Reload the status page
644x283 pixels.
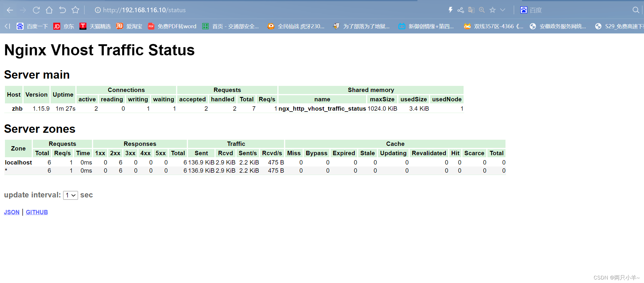pyautogui.click(x=36, y=10)
